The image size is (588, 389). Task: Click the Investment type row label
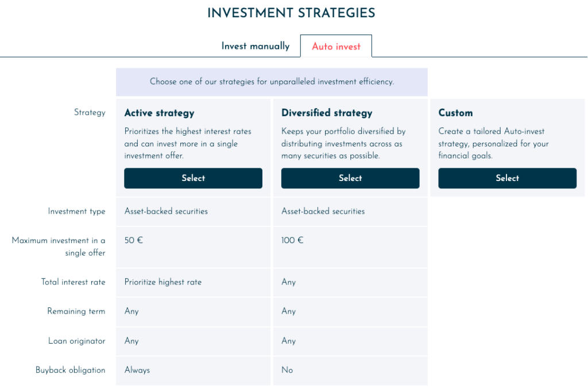coord(76,211)
